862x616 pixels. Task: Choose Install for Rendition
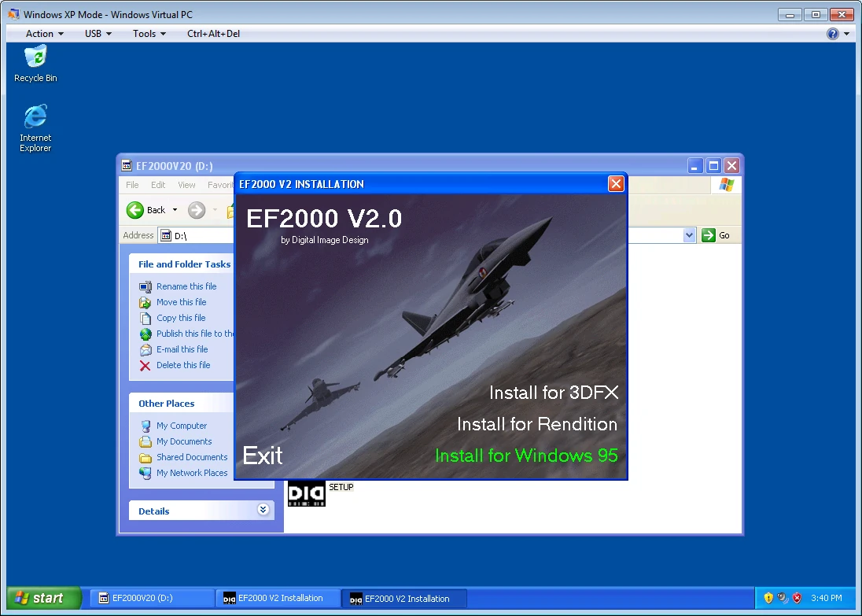point(537,424)
